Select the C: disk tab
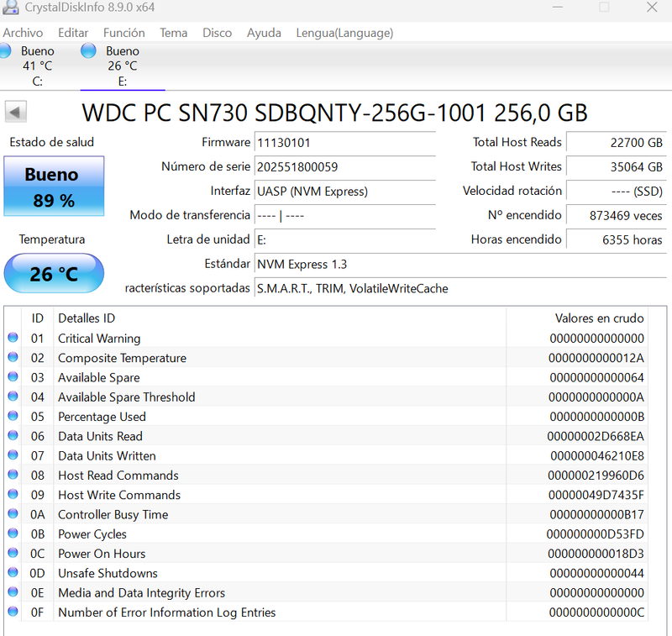Screen dimensions: 672x636 [38, 66]
